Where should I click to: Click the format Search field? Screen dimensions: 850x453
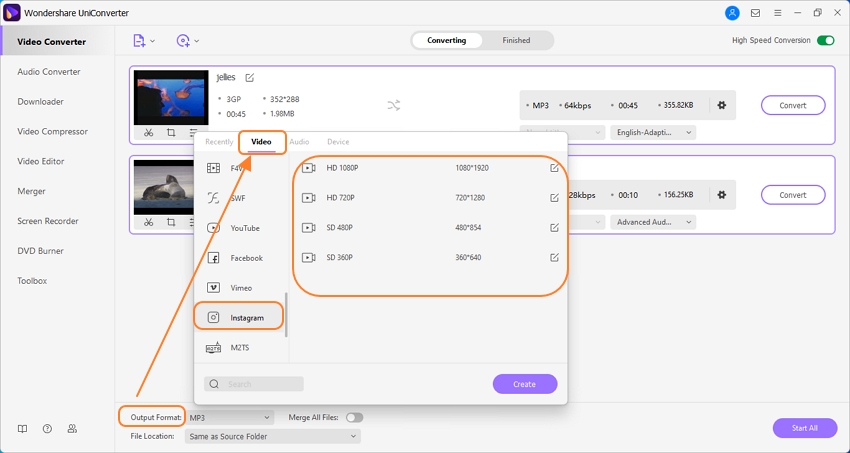click(254, 384)
